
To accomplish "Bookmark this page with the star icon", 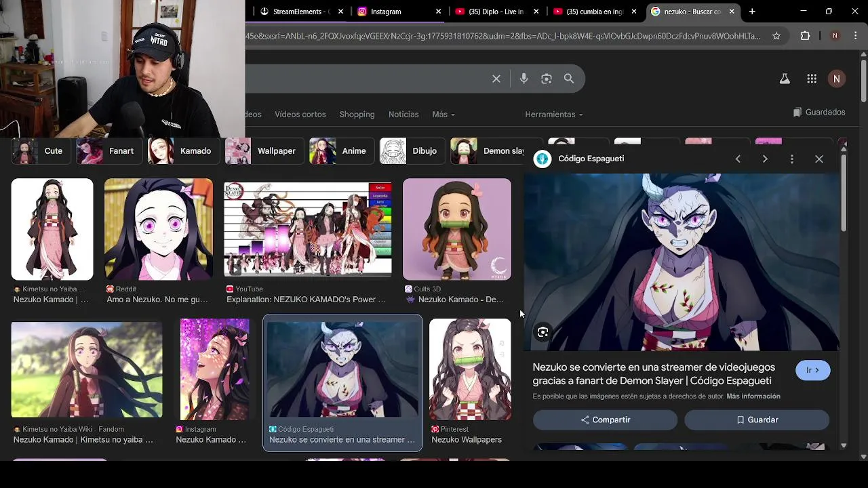I will [776, 36].
